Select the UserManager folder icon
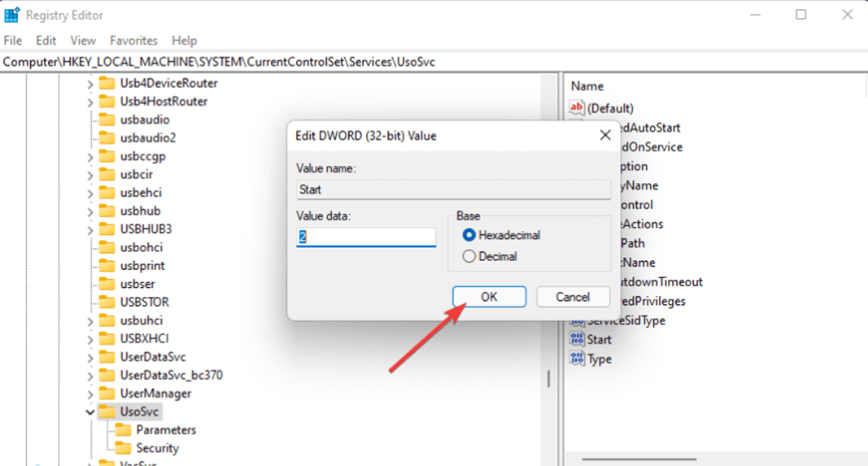This screenshot has height=466, width=868. (x=107, y=394)
